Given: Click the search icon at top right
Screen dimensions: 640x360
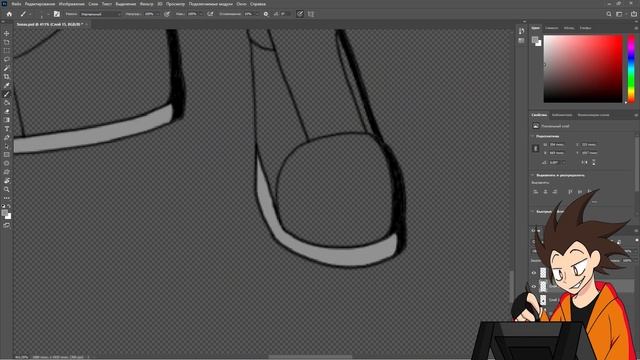Looking at the screenshot, I should point(609,14).
